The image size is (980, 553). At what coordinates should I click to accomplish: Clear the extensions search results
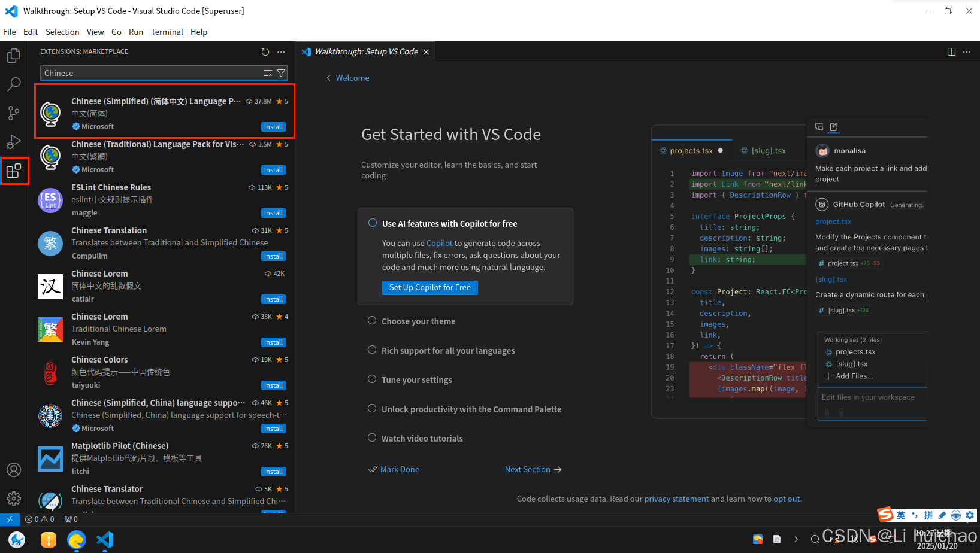click(x=268, y=73)
